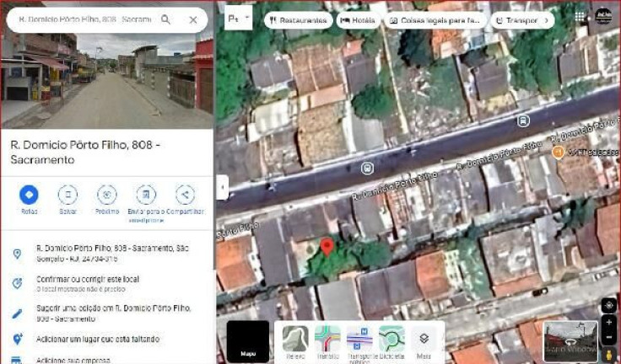Click the orange business marker on the map
This screenshot has width=621, height=364.
[558, 153]
